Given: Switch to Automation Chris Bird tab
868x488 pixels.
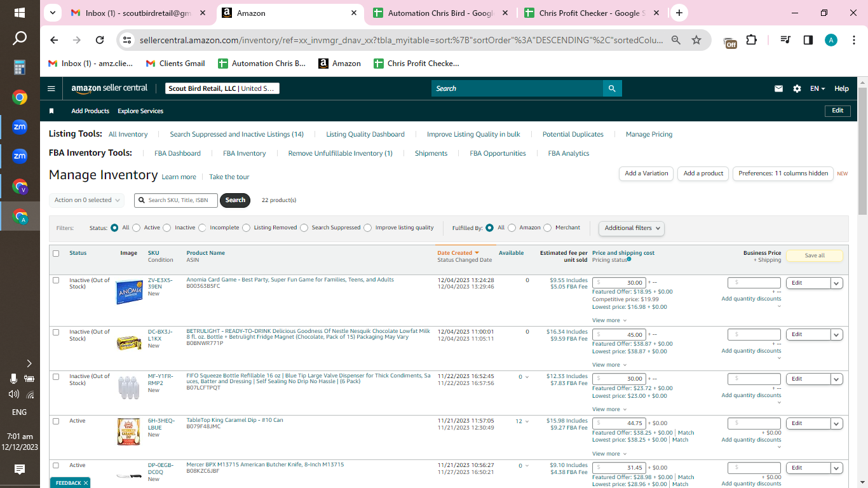Looking at the screenshot, I should click(x=441, y=13).
